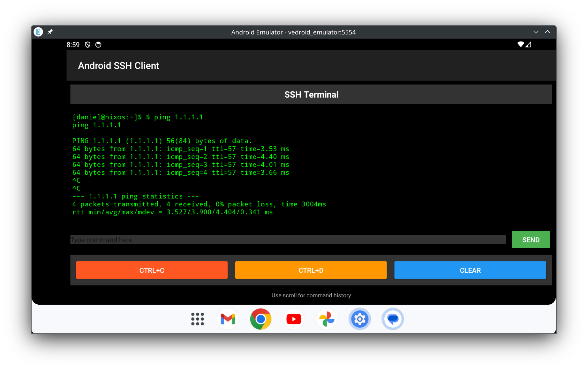
Task: Click the emulator window app icon
Action: (x=38, y=32)
